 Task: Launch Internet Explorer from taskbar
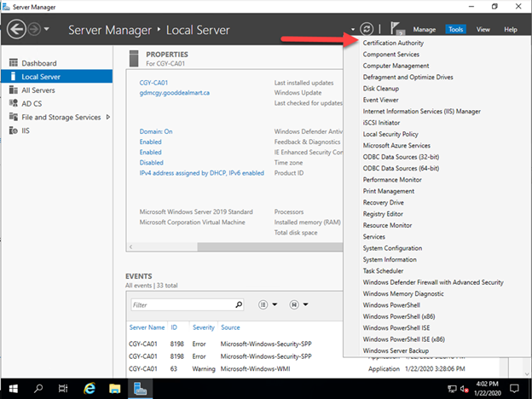tap(90, 389)
